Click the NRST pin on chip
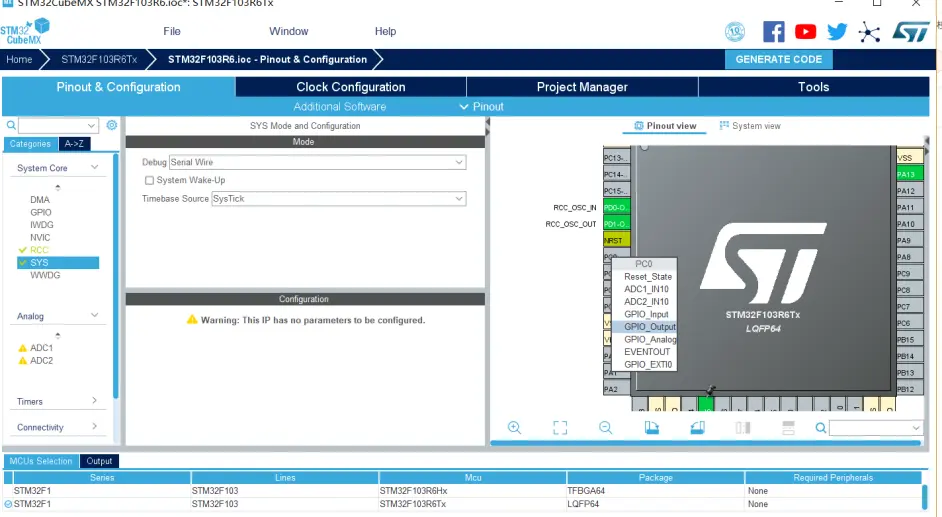942x517 pixels. tap(617, 240)
